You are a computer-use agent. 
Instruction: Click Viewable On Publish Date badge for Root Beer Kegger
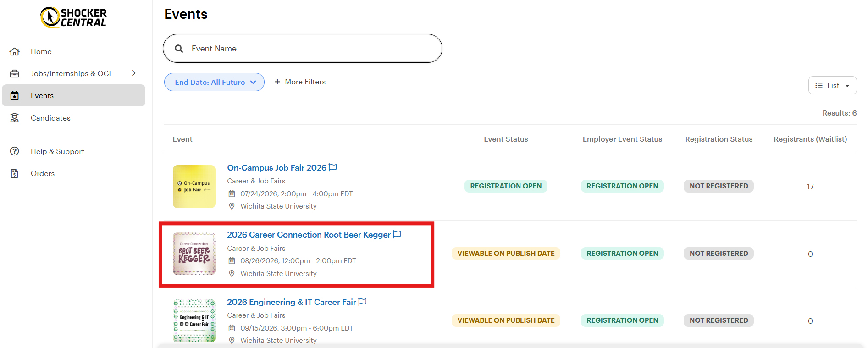[x=506, y=254]
